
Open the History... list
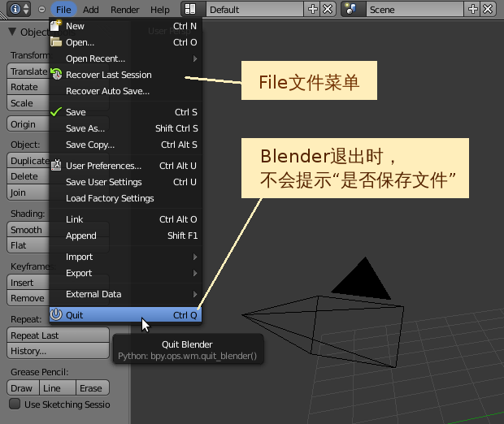click(x=59, y=351)
